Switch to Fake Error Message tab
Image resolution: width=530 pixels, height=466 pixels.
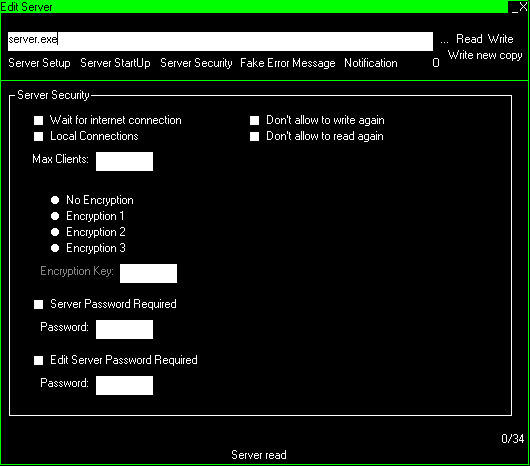tap(288, 63)
